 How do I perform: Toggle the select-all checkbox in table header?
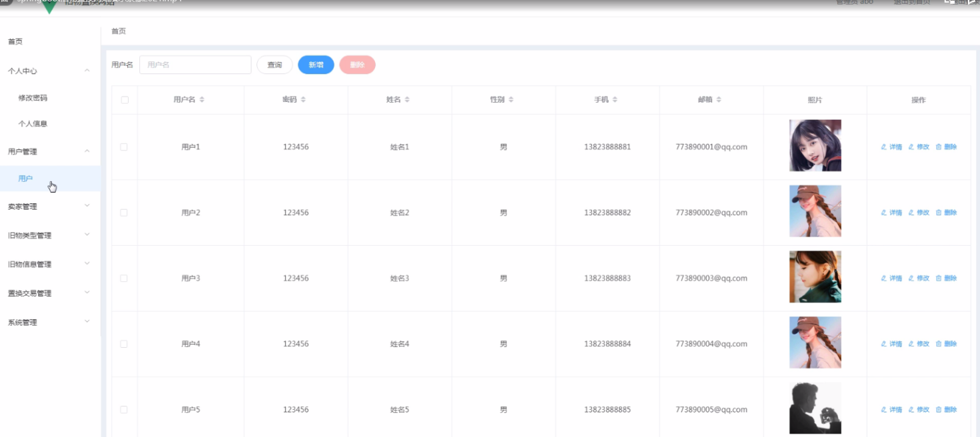125,100
